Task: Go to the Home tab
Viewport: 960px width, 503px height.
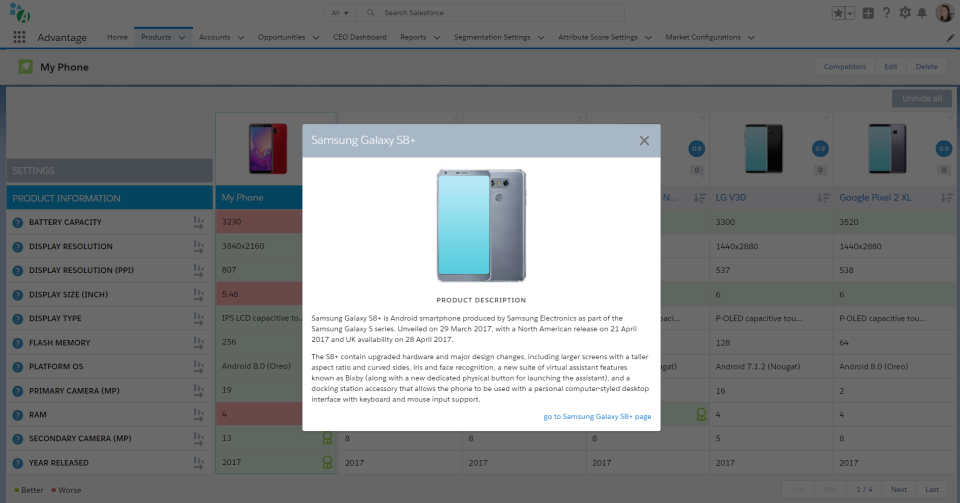Action: point(118,37)
